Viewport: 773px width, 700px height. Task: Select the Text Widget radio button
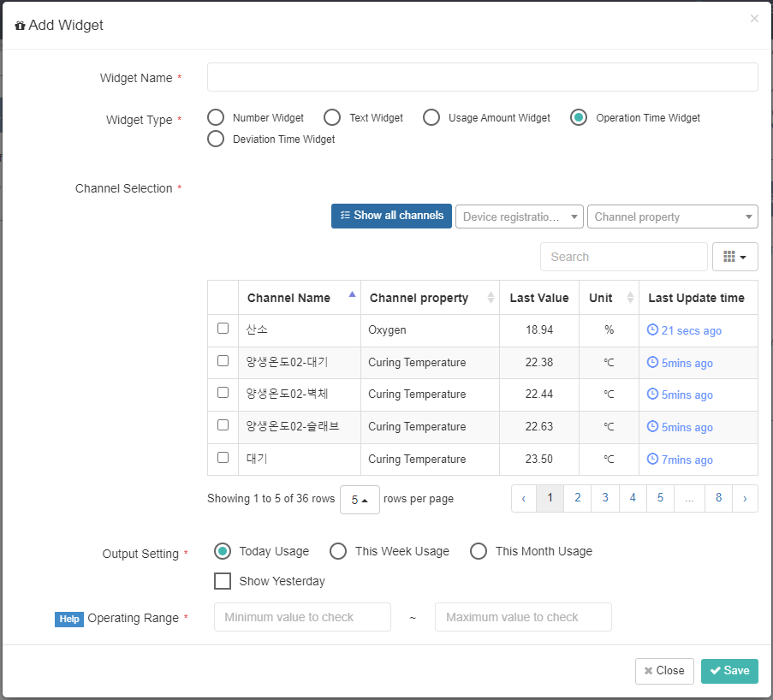[332, 118]
